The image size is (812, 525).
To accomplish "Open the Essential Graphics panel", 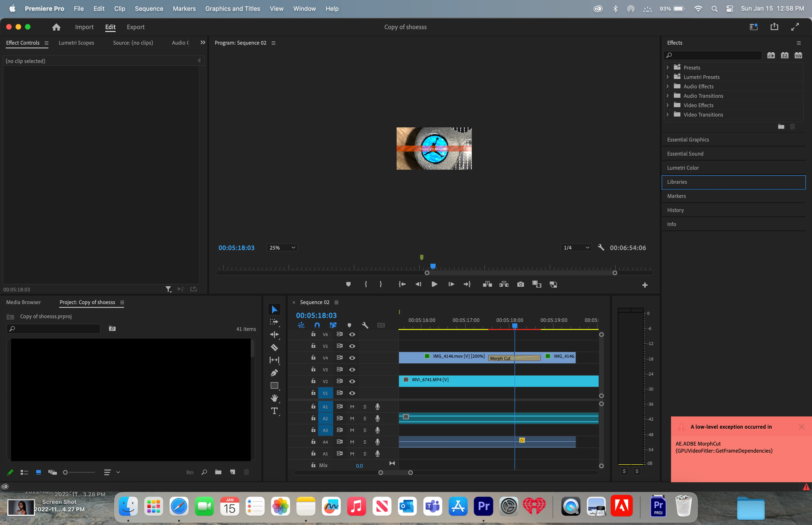I will [688, 140].
